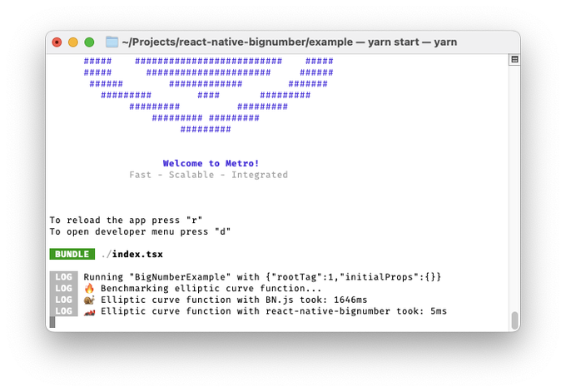The image size is (566, 392).
Task: Click the last LOG badge on react-native-bignumber line
Action: tap(63, 310)
